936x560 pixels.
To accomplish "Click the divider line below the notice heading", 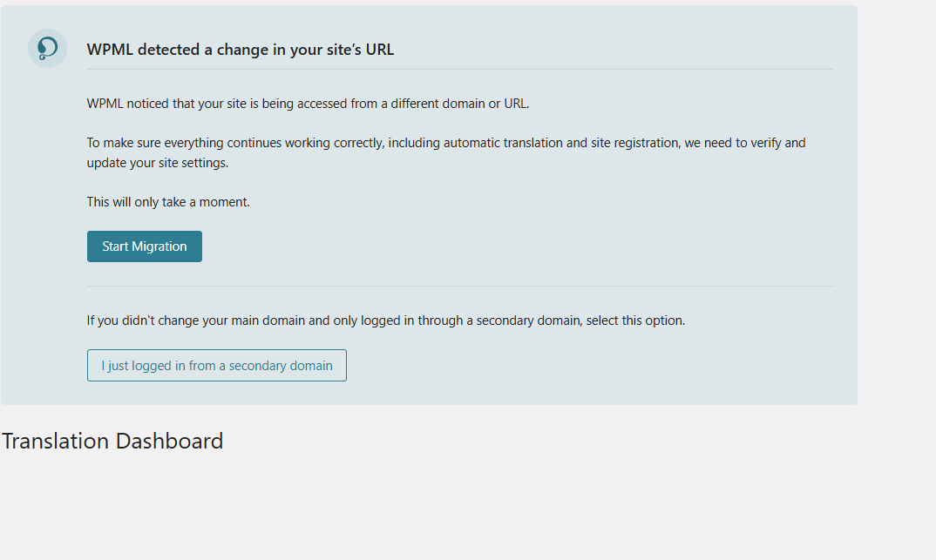I will point(460,70).
